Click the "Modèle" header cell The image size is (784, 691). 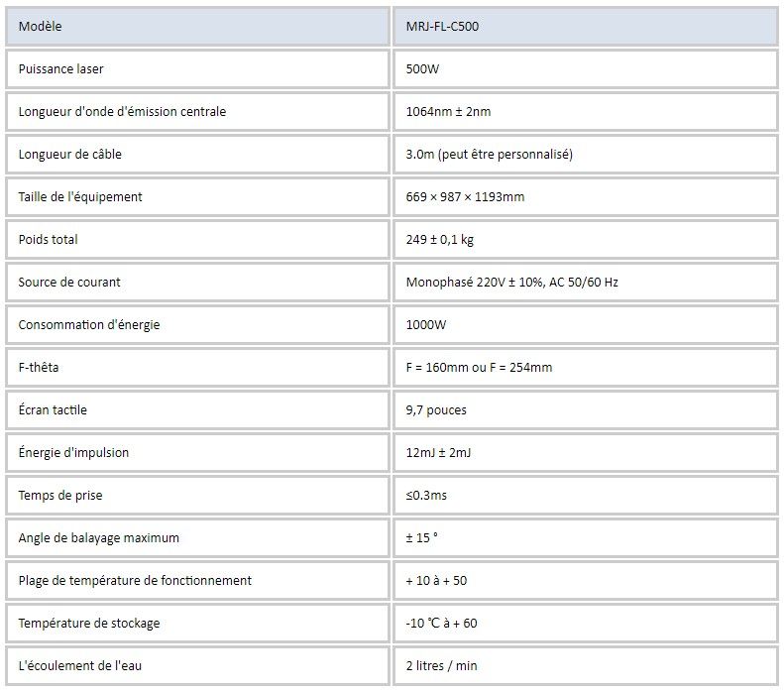point(40,27)
